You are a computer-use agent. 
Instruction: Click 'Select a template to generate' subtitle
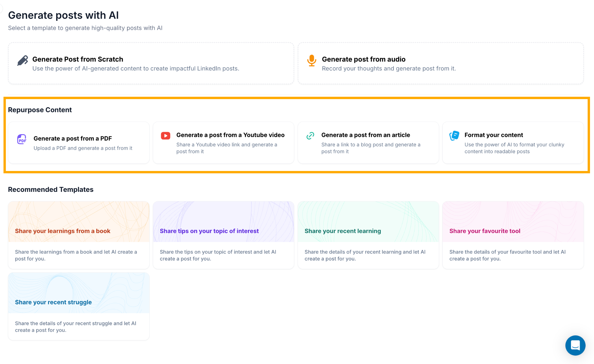tap(85, 28)
